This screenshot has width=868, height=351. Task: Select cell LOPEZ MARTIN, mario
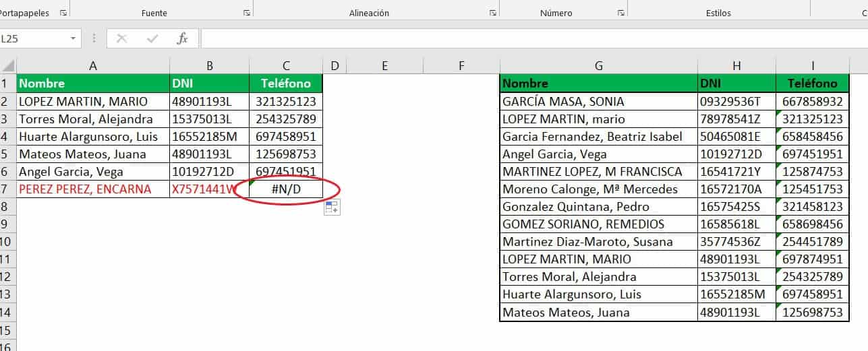pyautogui.click(x=599, y=119)
